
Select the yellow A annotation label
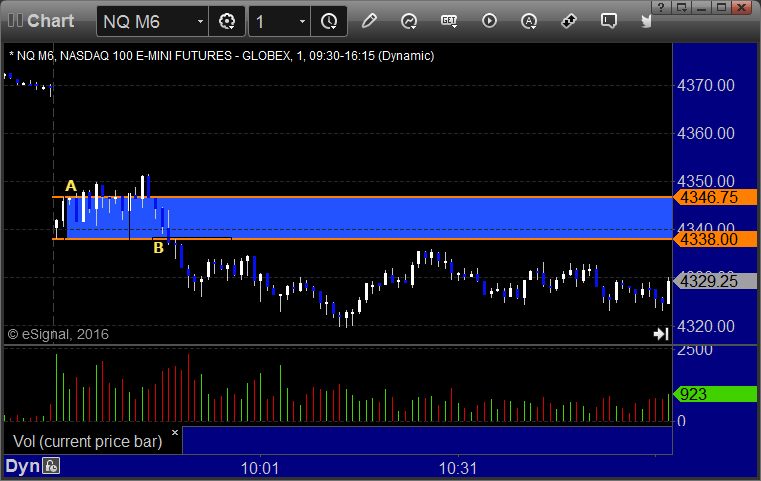(71, 186)
